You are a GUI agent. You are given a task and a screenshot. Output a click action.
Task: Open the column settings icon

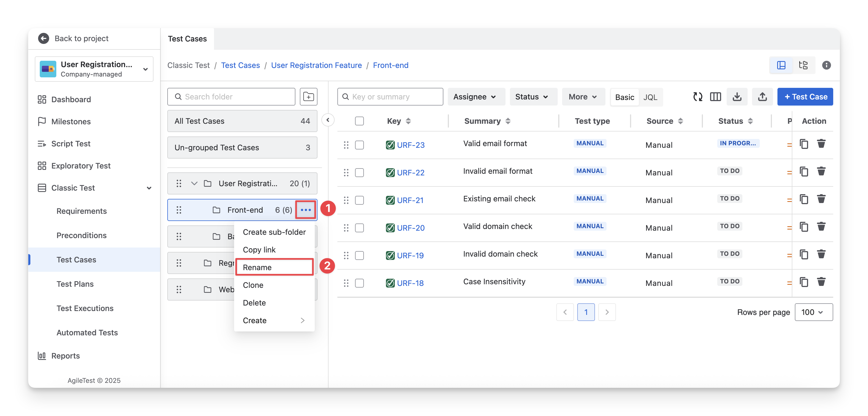click(715, 97)
